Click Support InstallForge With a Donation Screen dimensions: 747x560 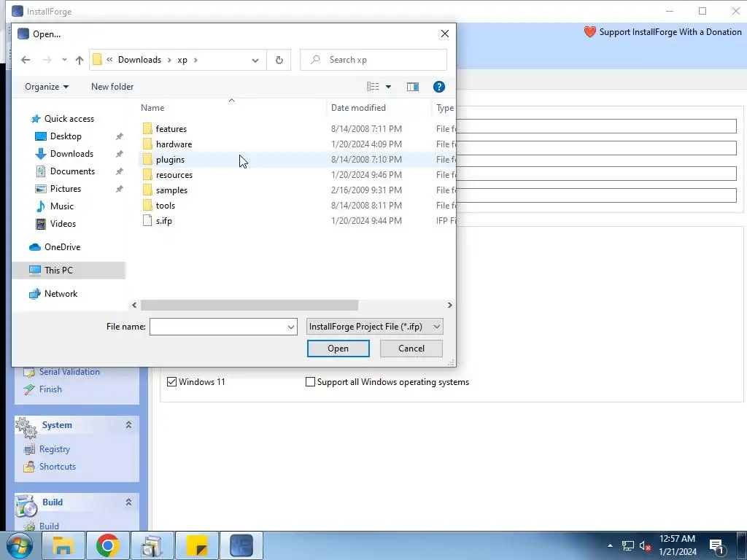pos(662,32)
